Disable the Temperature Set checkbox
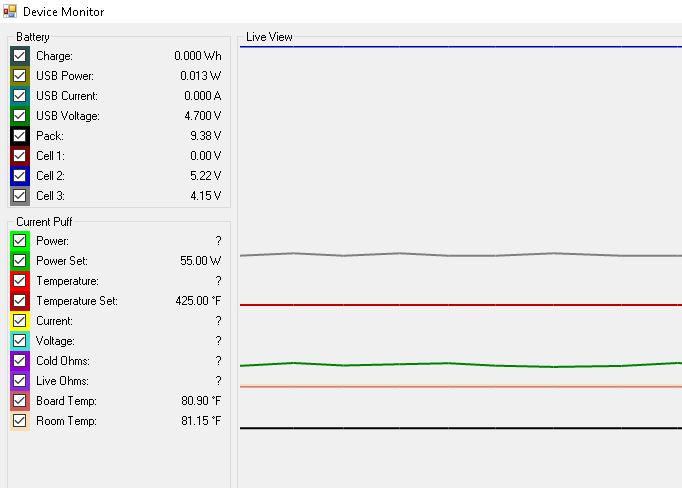 click(x=20, y=301)
